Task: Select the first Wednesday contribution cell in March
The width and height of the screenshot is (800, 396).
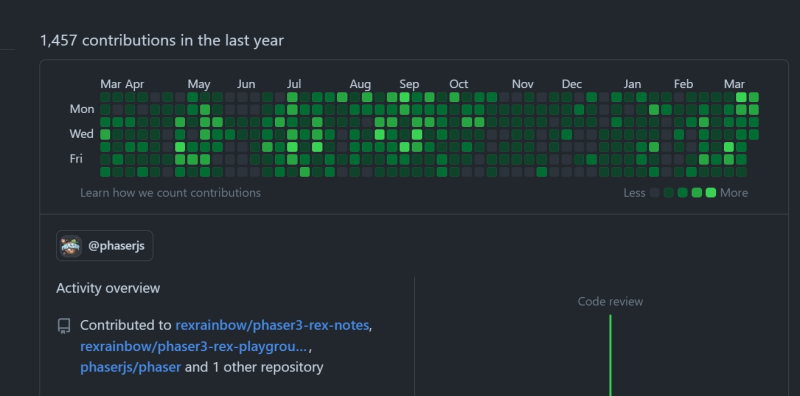Action: click(105, 134)
